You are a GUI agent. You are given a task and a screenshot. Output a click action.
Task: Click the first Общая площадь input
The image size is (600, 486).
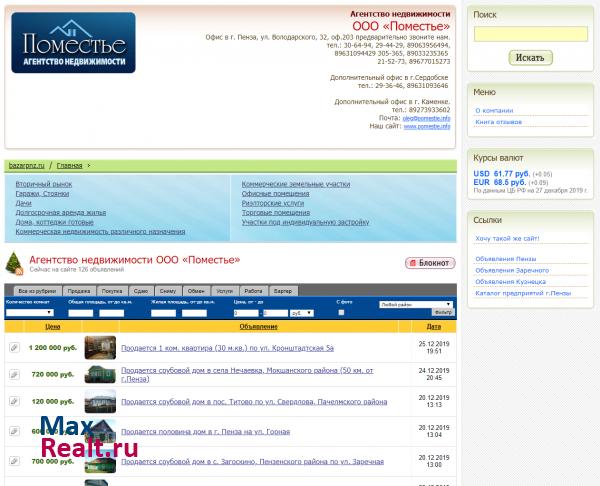pos(81,313)
